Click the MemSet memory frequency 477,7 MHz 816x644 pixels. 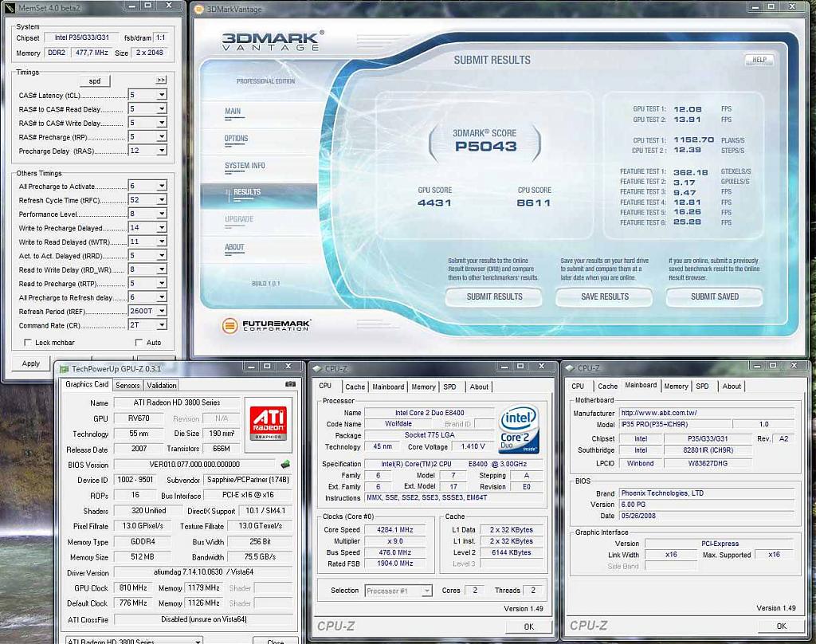92,53
